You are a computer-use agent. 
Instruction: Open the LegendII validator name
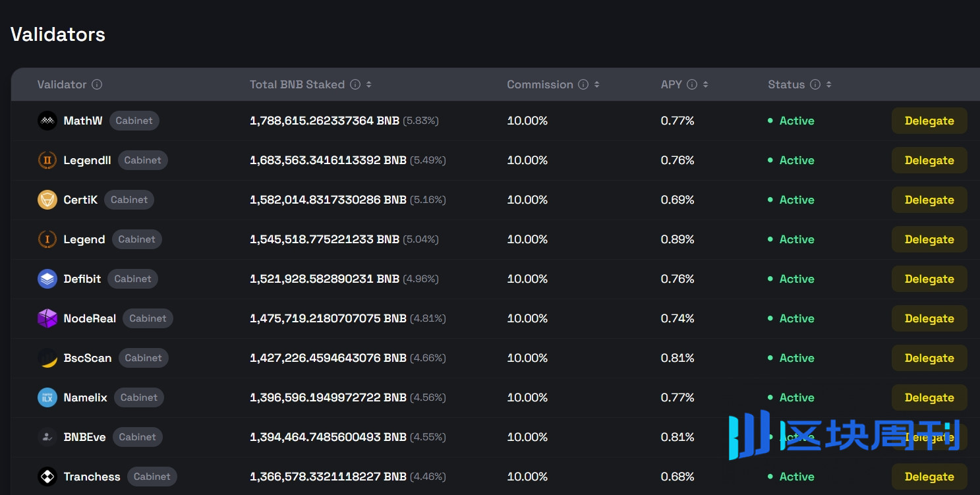pyautogui.click(x=87, y=160)
